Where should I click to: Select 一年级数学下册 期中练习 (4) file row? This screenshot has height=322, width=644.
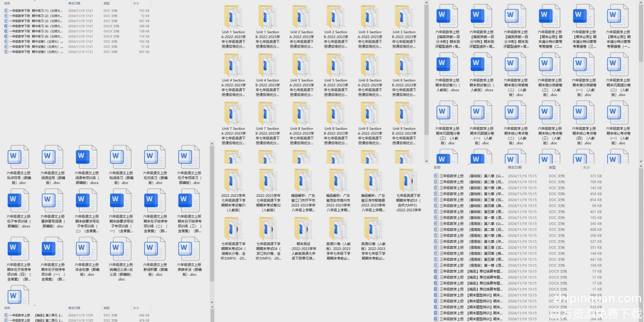pyautogui.click(x=35, y=26)
